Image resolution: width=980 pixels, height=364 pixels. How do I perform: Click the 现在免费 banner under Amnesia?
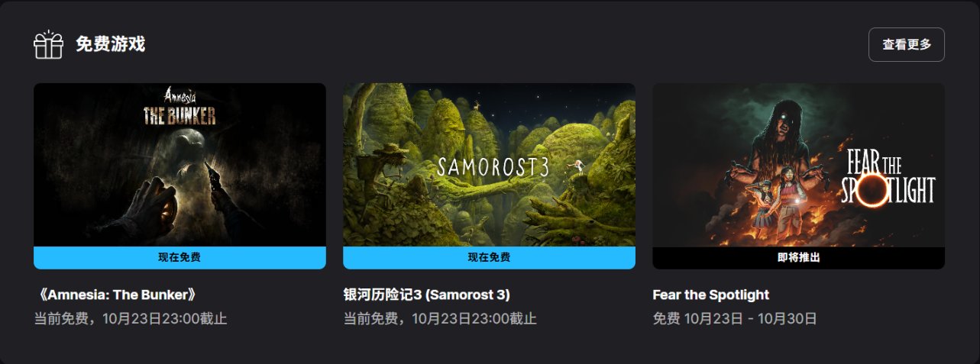(x=180, y=258)
